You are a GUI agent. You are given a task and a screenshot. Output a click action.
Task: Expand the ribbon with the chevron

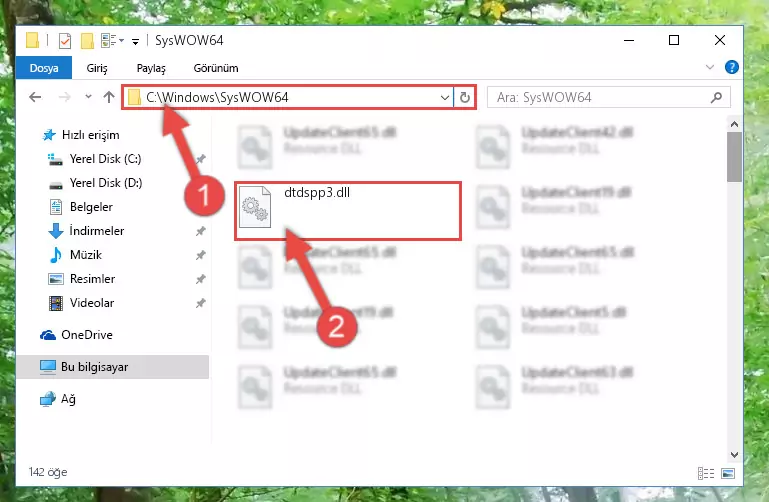(710, 67)
